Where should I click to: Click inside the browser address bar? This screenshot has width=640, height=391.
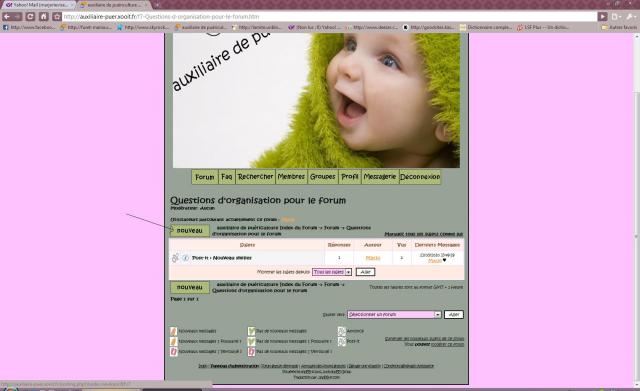tap(330, 17)
